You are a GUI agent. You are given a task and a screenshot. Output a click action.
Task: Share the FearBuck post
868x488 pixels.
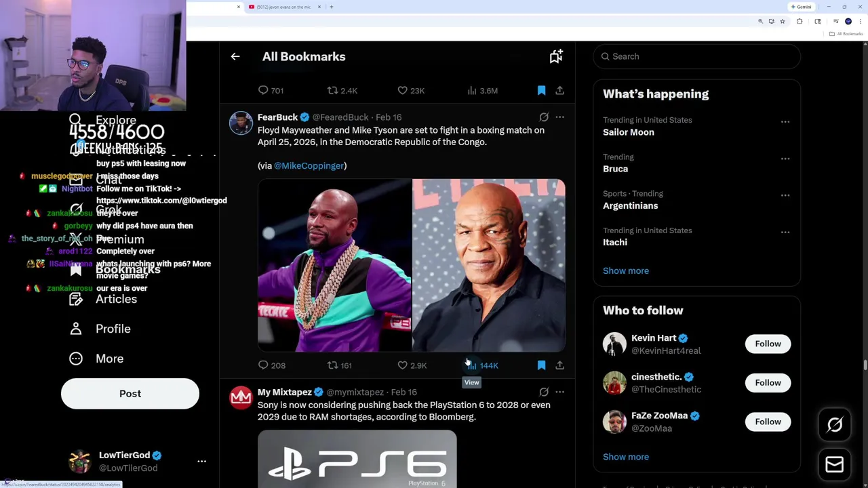[x=559, y=365]
